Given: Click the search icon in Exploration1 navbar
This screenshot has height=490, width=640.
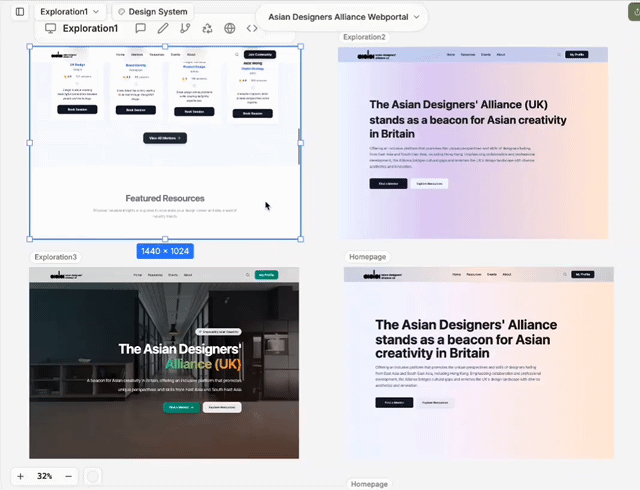Looking at the screenshot, I should pos(237,54).
